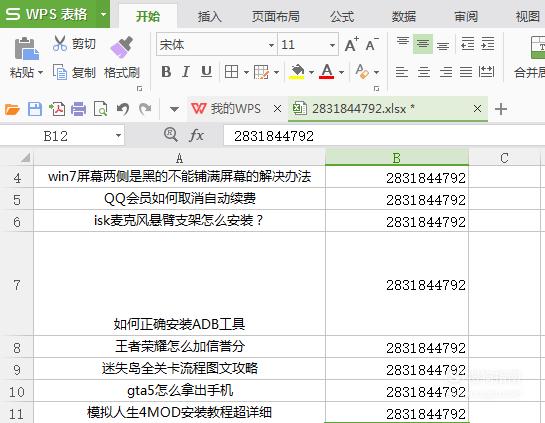Toggle underline formatting
545x423 pixels.
(x=206, y=72)
